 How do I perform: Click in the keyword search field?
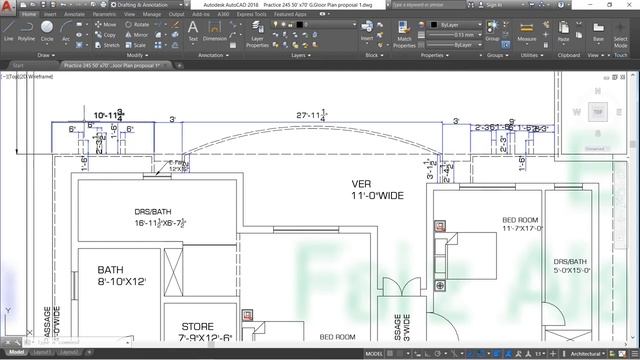[429, 5]
